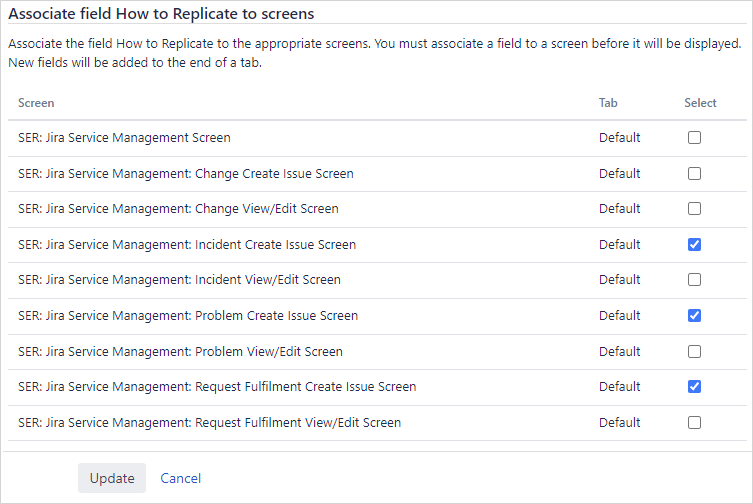Click the Tab column header
Screen dimensions: 753x504
pyautogui.click(x=608, y=103)
